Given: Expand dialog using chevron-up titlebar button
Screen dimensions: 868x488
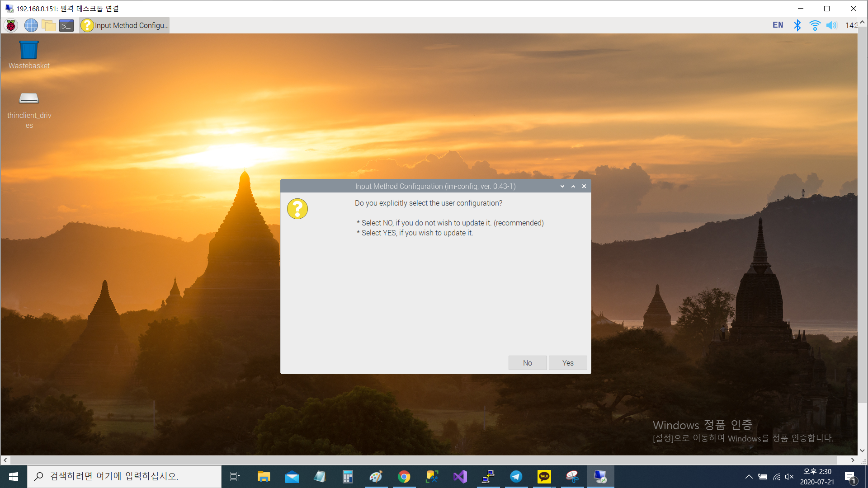Looking at the screenshot, I should tap(573, 186).
